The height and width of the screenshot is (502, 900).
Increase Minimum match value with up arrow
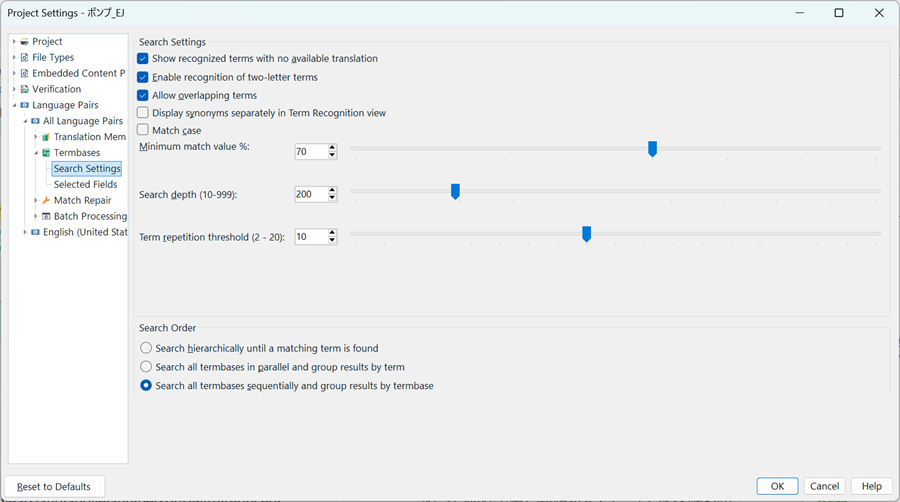click(332, 148)
